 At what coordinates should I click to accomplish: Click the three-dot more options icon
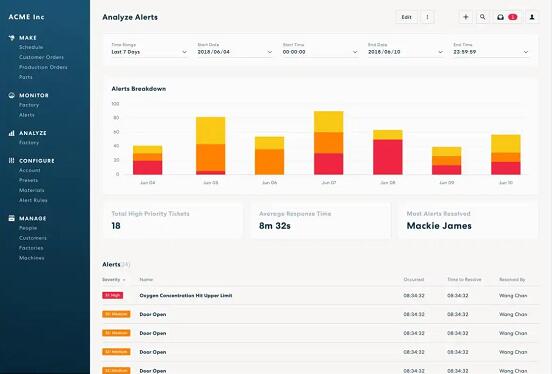click(x=427, y=17)
